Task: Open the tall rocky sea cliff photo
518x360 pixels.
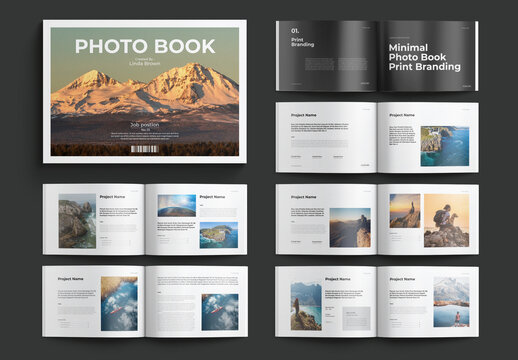Action: tap(77, 221)
